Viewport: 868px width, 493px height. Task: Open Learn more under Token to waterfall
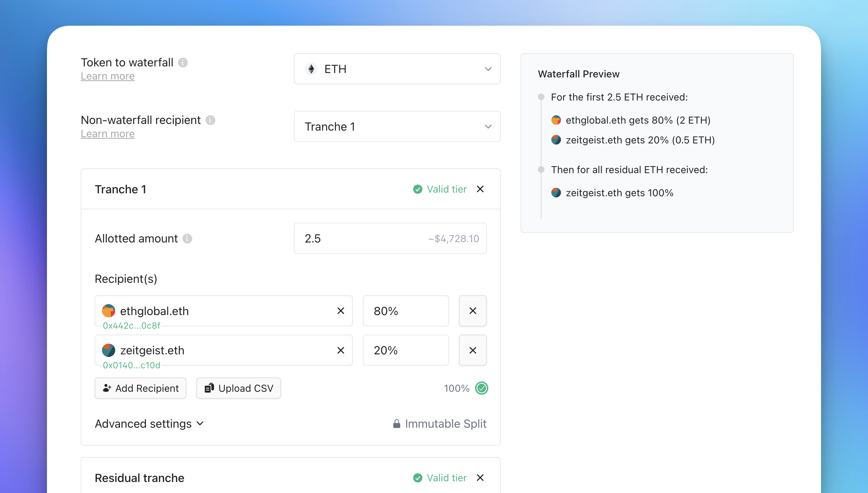(x=107, y=76)
